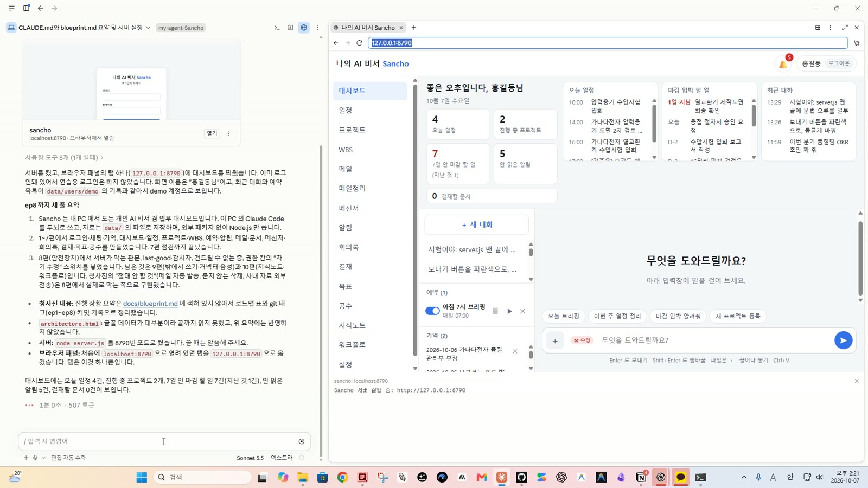868x488 pixels.
Task: Toggle the 수정 mode badge in chat input
Action: (x=582, y=341)
